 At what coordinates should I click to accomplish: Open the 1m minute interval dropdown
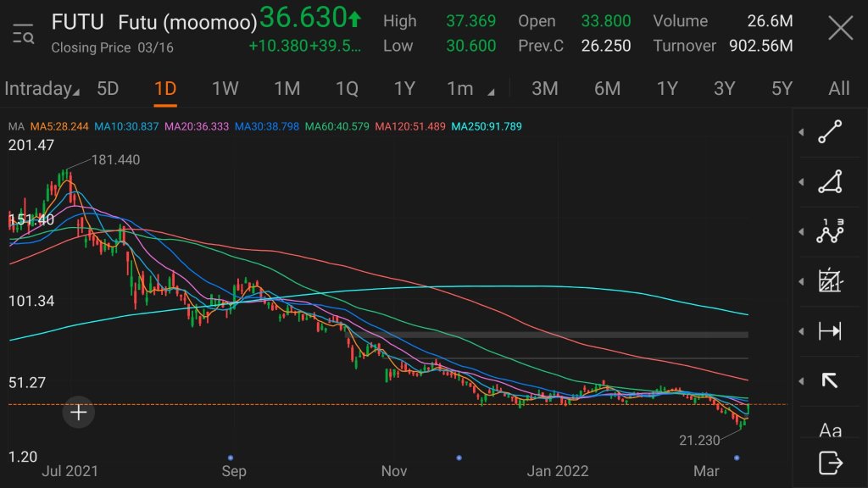tap(470, 88)
